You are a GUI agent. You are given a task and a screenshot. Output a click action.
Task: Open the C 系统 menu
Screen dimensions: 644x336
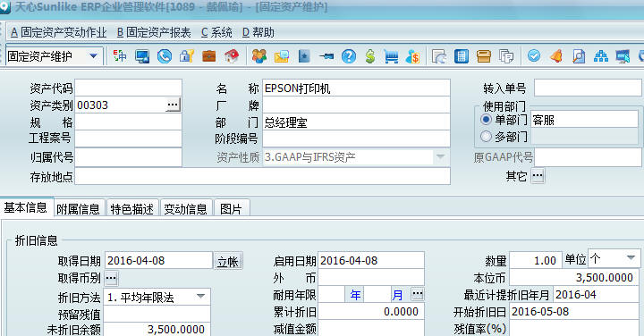tap(216, 32)
